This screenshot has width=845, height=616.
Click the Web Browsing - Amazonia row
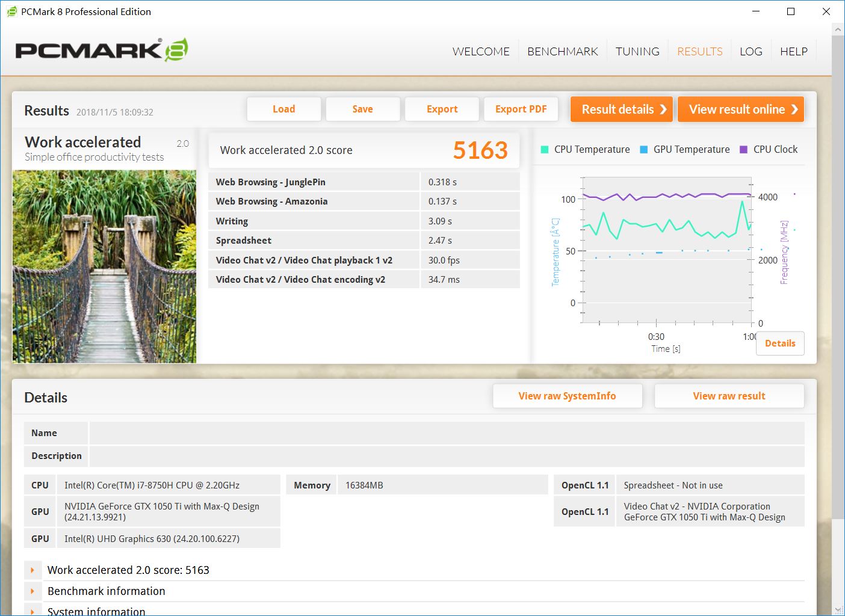click(x=364, y=202)
